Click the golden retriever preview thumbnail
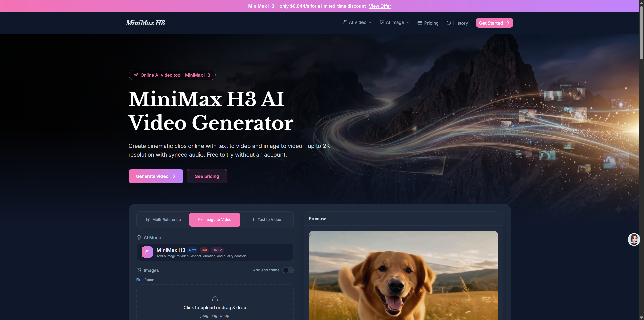The image size is (644, 320). tap(403, 275)
